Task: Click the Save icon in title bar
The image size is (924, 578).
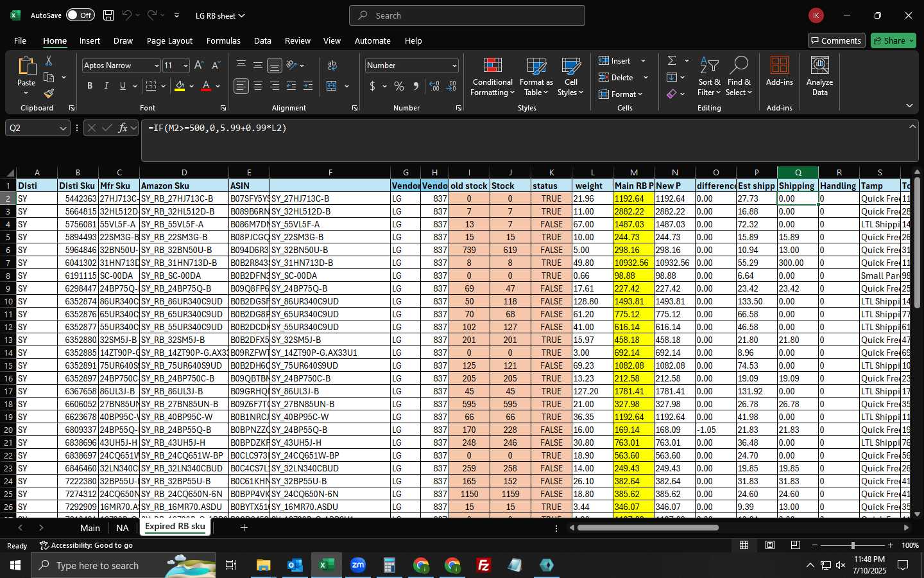Action: click(108, 15)
